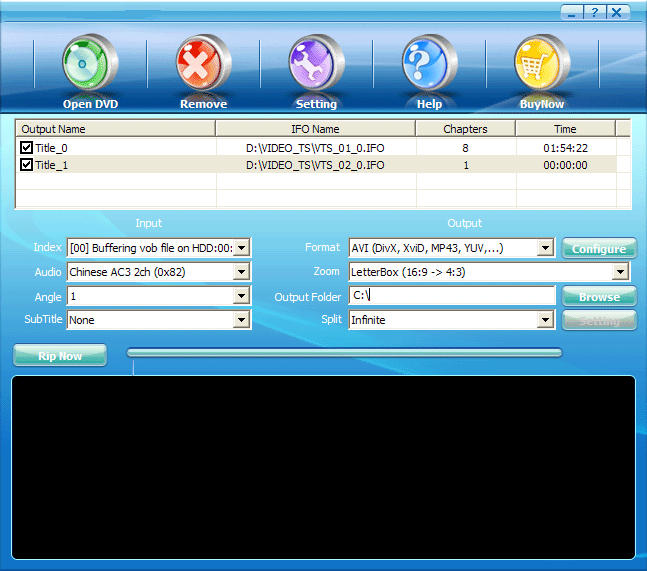
Task: Click the blue Help question mark icon
Action: 429,65
